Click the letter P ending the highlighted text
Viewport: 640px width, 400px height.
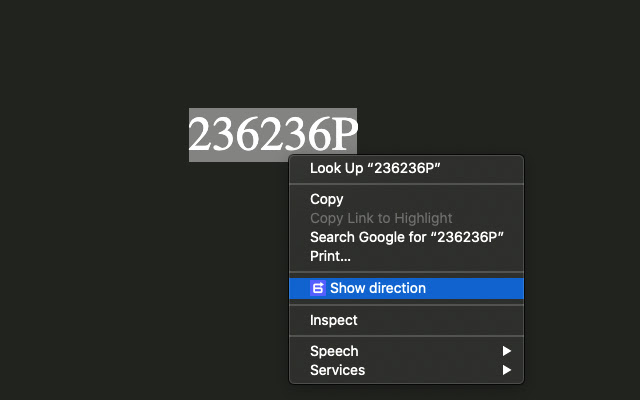tap(343, 135)
